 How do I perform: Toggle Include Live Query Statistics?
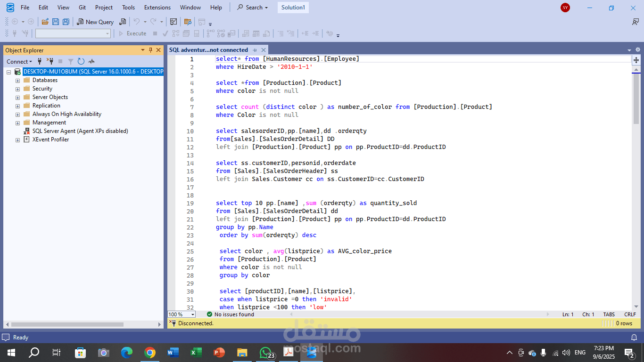point(221,33)
